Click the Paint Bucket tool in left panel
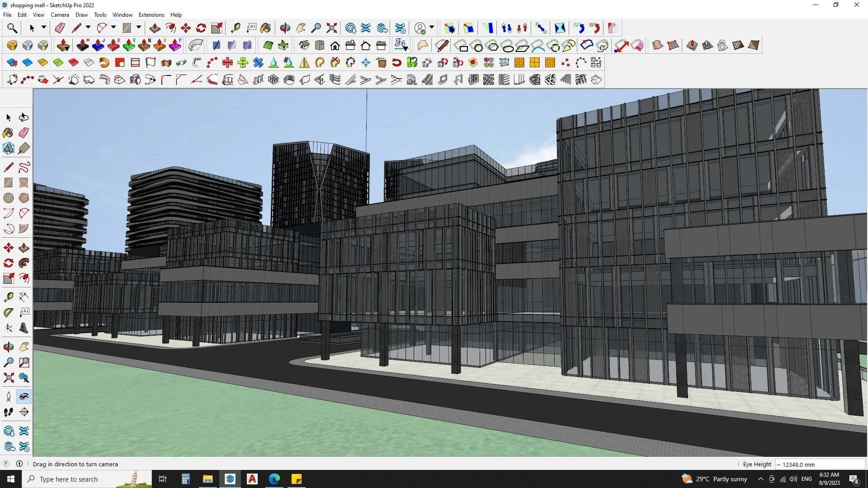The image size is (868, 488). click(8, 133)
